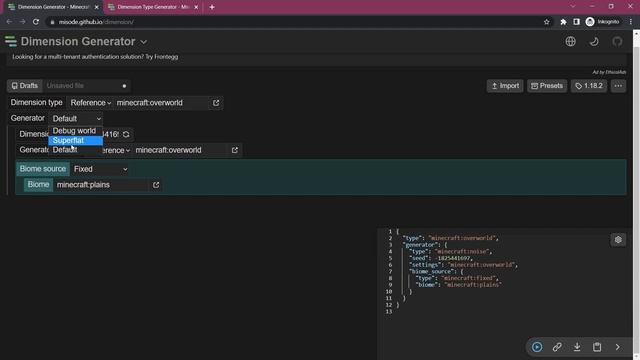Open generator settings external link icon
Screen dimensions: 640x360
[235, 150]
